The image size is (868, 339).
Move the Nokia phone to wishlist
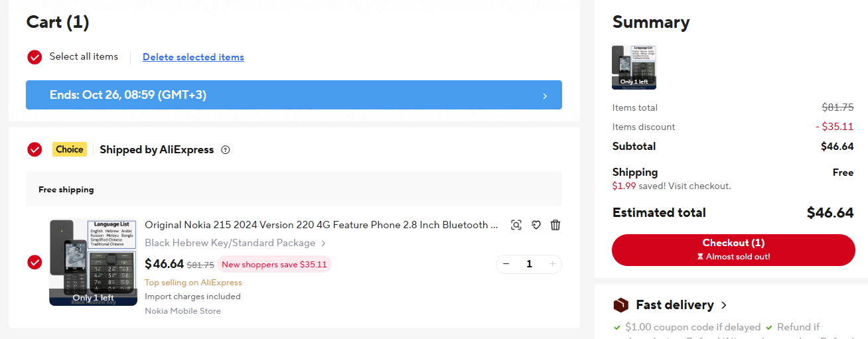(536, 225)
